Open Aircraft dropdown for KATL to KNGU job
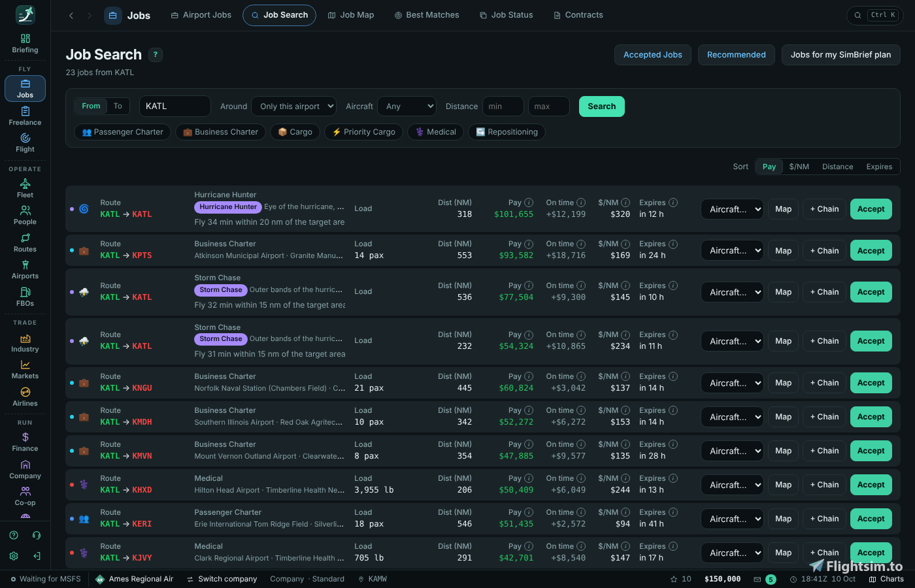This screenshot has height=588, width=915. [732, 383]
